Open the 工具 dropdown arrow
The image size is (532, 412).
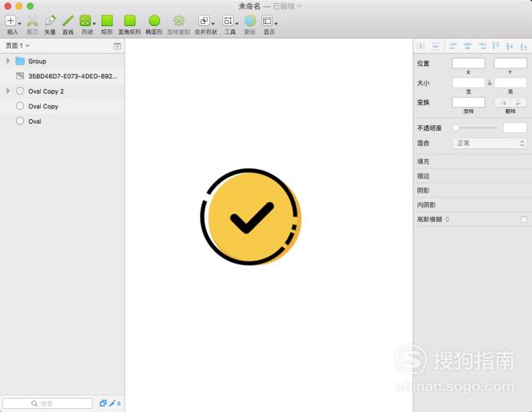click(237, 23)
